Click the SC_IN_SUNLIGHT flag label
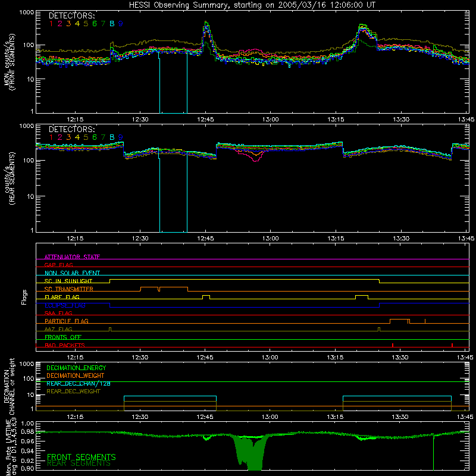The height and width of the screenshot is (476, 476). (68, 281)
